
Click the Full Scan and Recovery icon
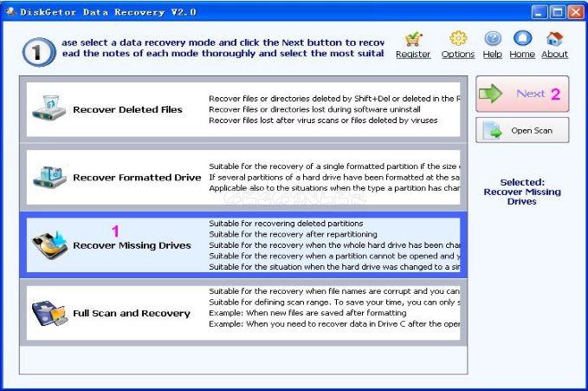click(x=50, y=313)
